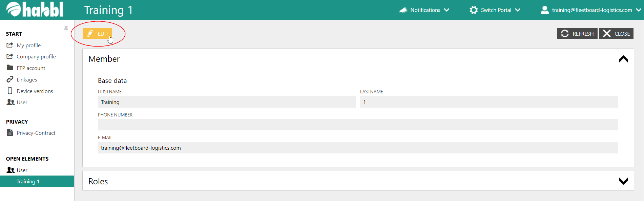Click the habbl logo
This screenshot has width=644, height=201.
35,10
